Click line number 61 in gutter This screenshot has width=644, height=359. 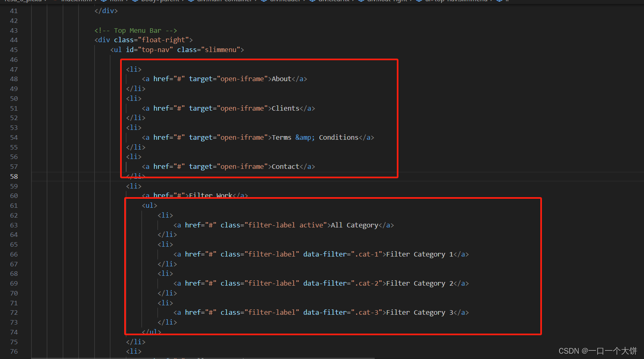point(14,205)
